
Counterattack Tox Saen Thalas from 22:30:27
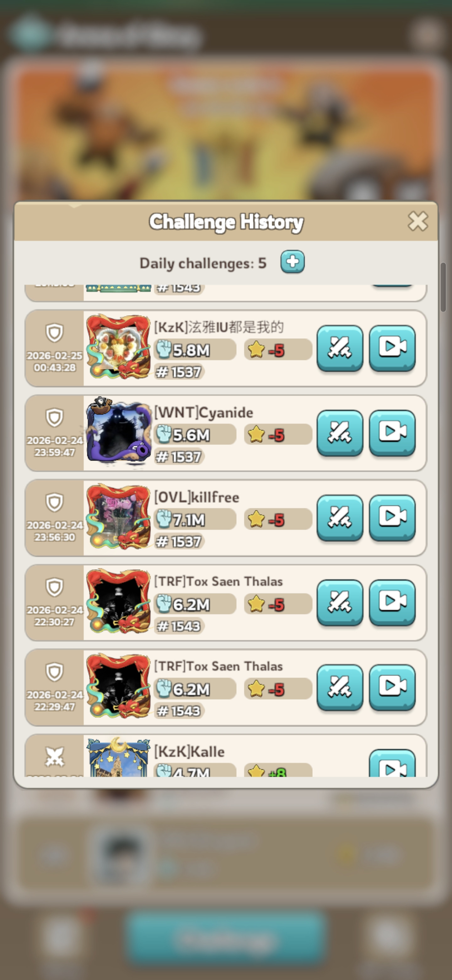tap(340, 603)
